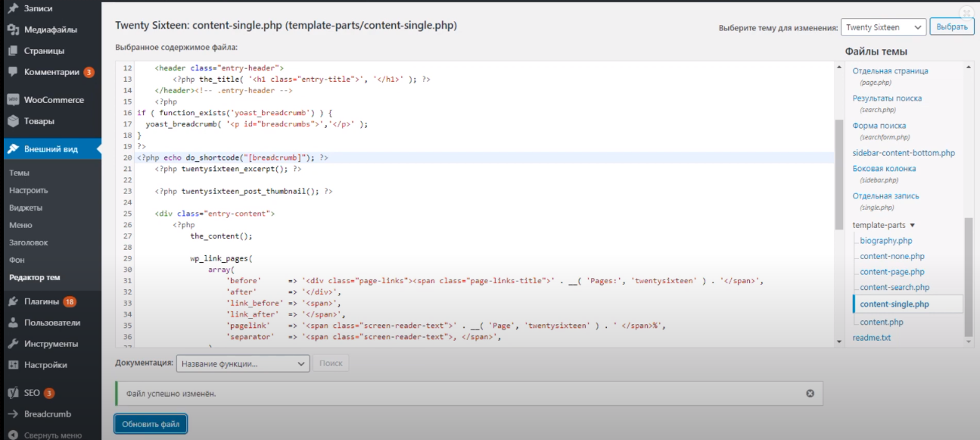
Task: Dismiss the file updated success notice
Action: pos(810,394)
